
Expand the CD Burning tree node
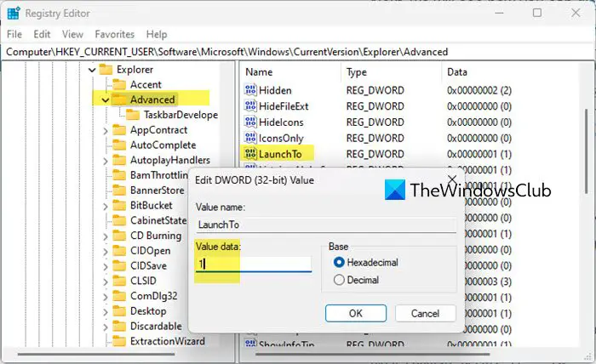(x=106, y=236)
